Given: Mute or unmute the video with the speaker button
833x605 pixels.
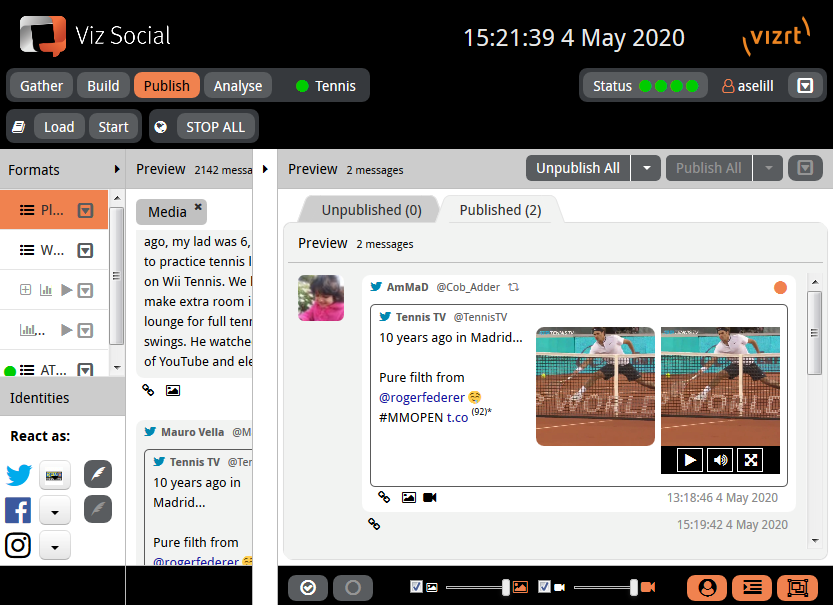Looking at the screenshot, I should pyautogui.click(x=720, y=459).
